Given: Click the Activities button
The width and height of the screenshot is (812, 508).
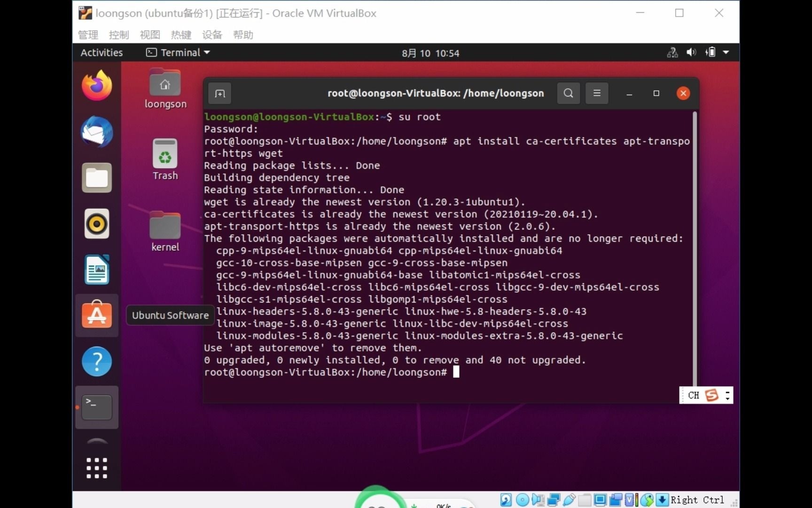Looking at the screenshot, I should pyautogui.click(x=101, y=53).
